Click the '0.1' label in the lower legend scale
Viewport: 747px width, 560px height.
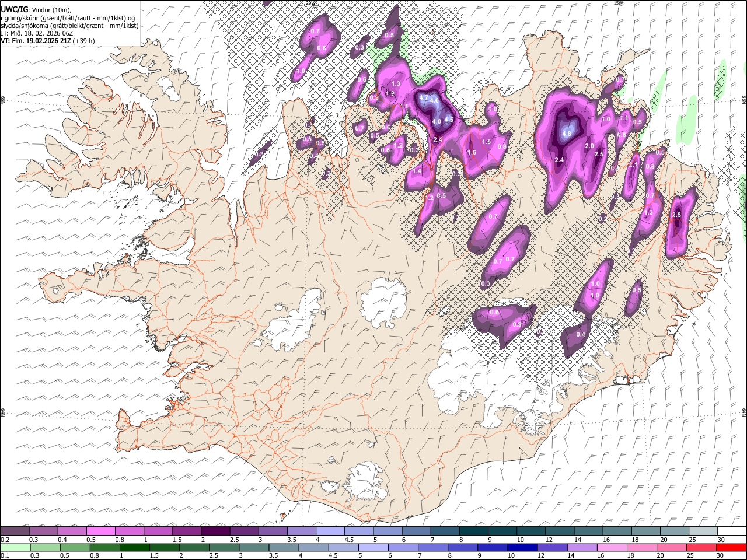5,556
